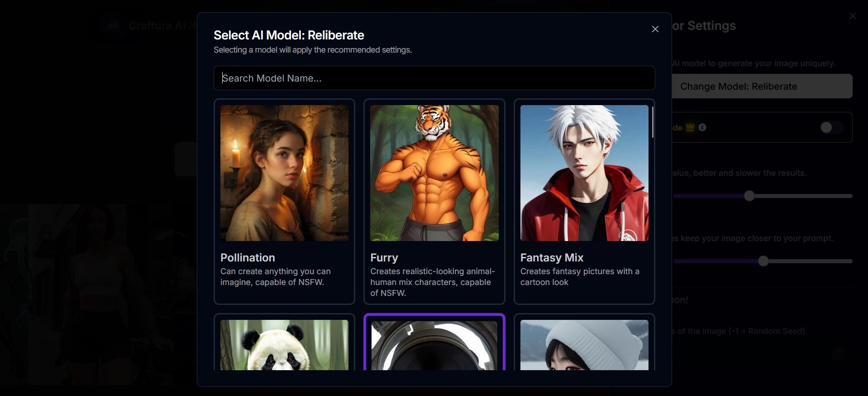
Task: Focus the Search Model Name field
Action: click(x=434, y=78)
